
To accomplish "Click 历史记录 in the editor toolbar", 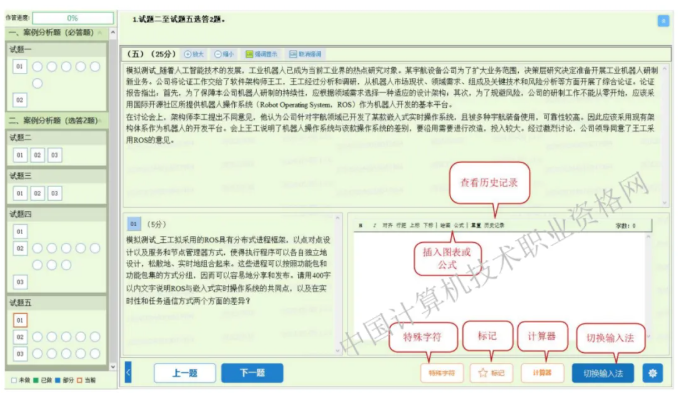I will (494, 226).
